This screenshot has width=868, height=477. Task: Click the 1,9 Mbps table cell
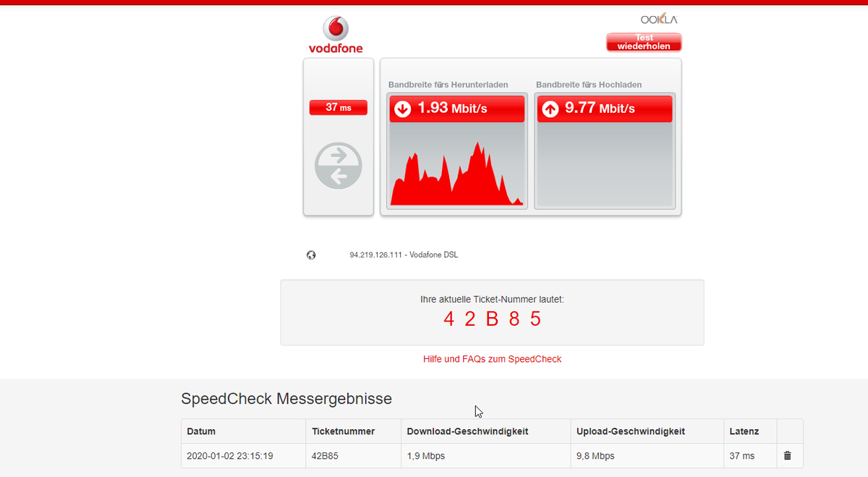(486, 456)
